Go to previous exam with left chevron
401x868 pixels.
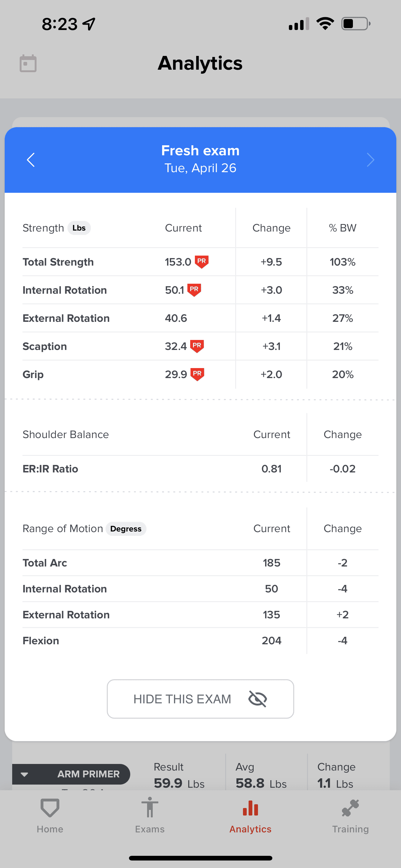tap(31, 160)
